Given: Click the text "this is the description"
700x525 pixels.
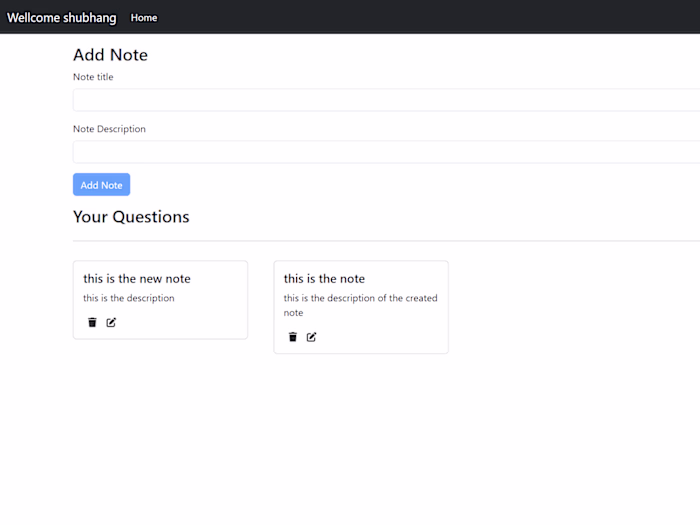Looking at the screenshot, I should coord(129,298).
